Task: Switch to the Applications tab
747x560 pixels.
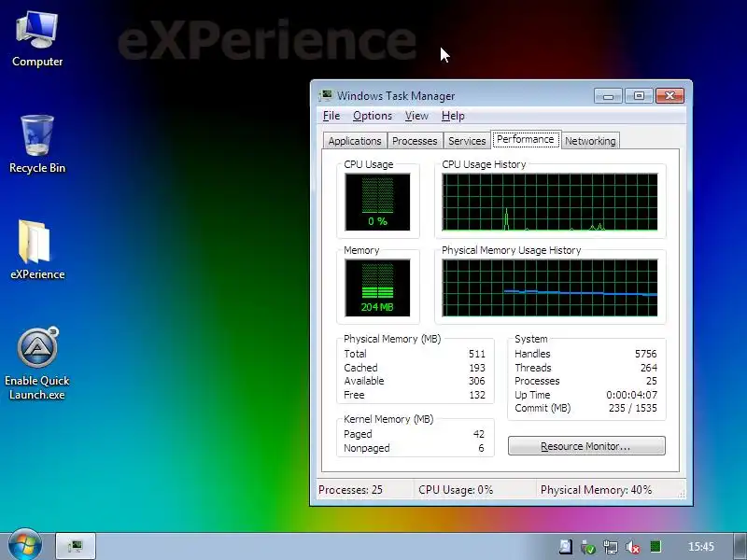Action: 355,141
